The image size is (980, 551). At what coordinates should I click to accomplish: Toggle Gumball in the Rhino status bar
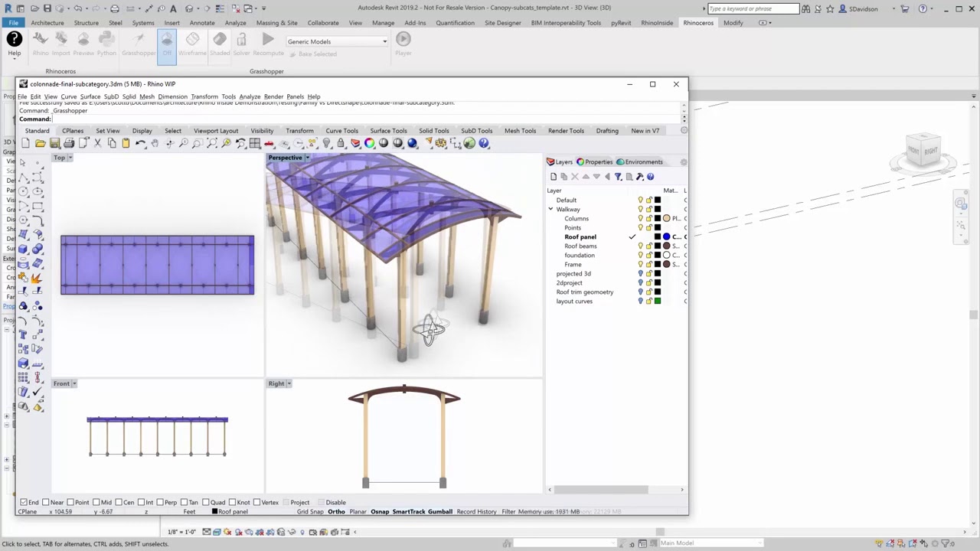point(440,512)
